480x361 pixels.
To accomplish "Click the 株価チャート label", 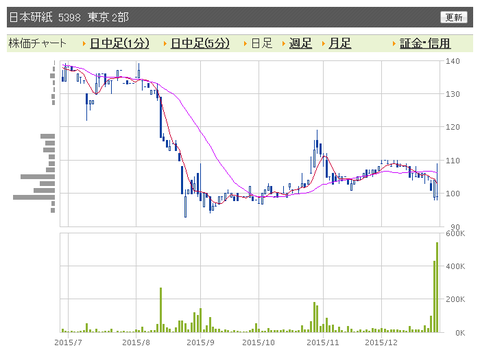I will pos(37,43).
